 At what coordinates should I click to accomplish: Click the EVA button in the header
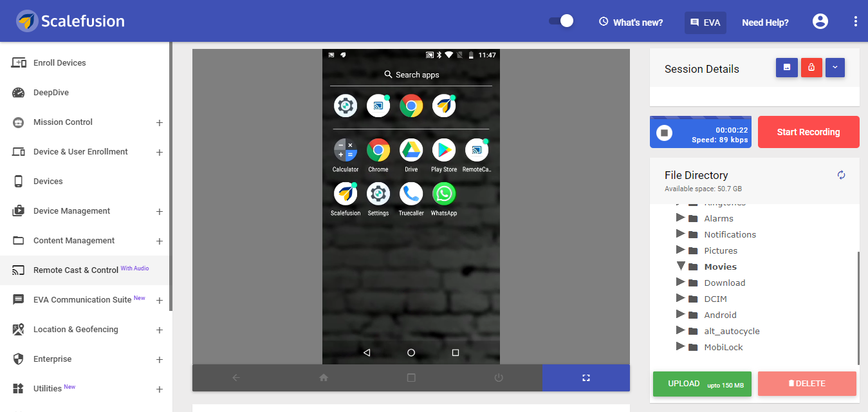[x=705, y=22]
